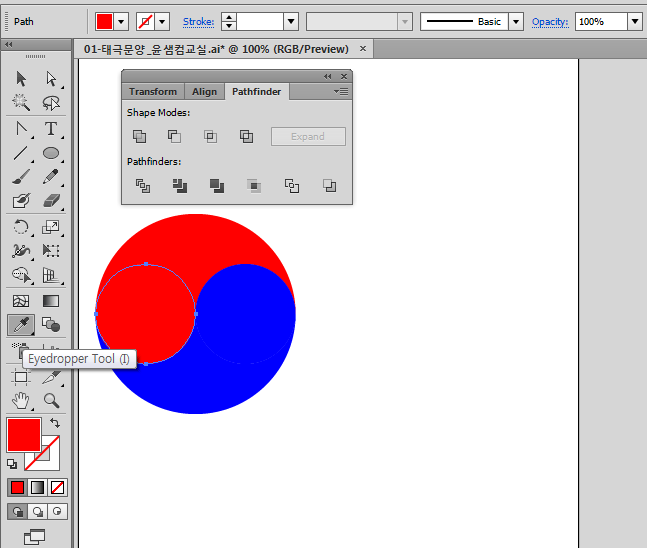Apply Unite shape mode in Pathfinder

(139, 136)
